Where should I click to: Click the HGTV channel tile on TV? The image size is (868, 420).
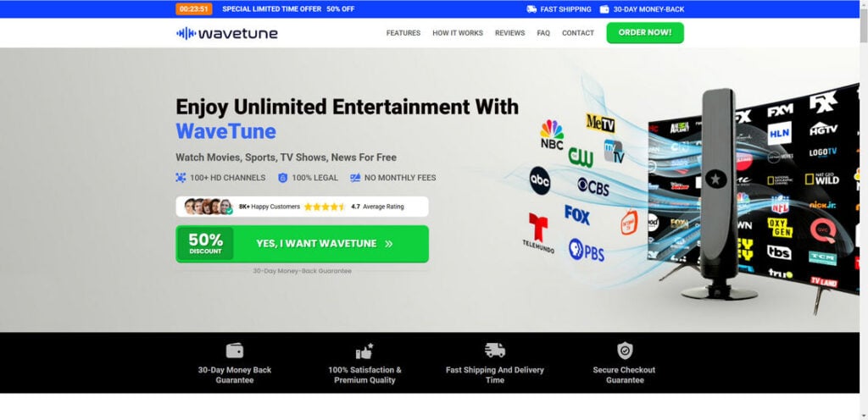coord(823,130)
